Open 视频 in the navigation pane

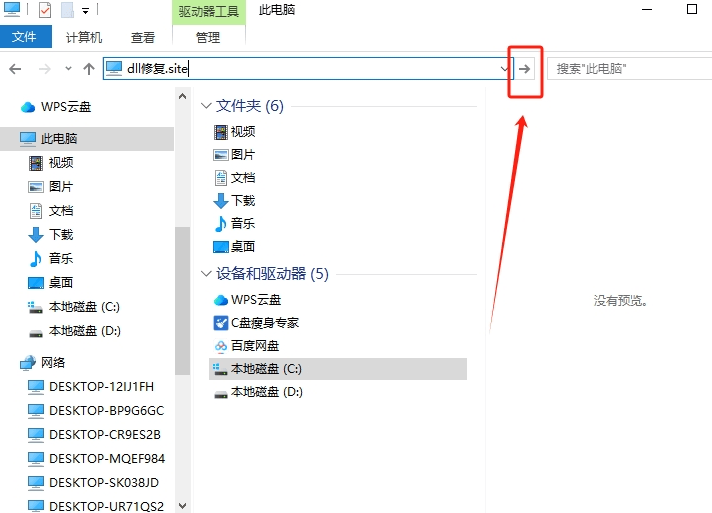61,163
